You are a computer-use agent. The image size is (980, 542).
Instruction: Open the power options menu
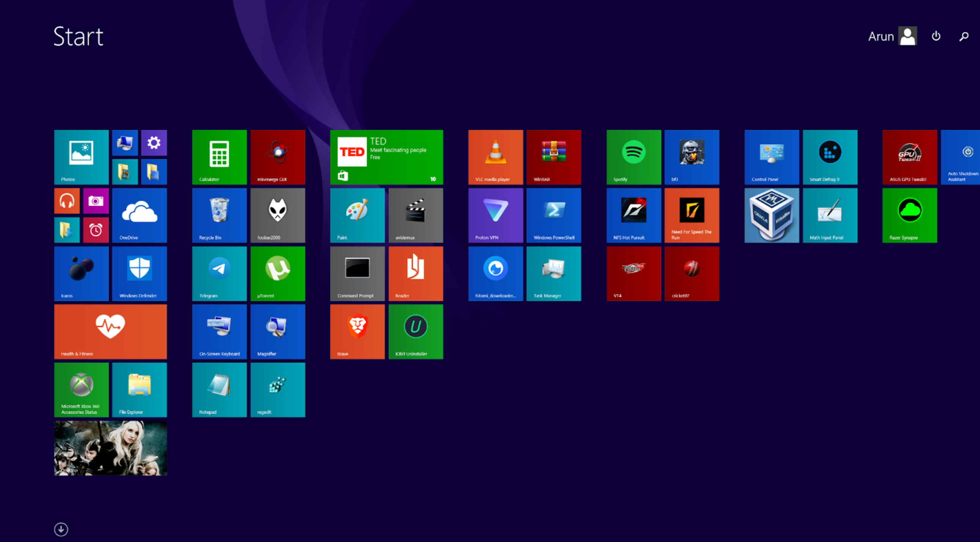(x=936, y=36)
